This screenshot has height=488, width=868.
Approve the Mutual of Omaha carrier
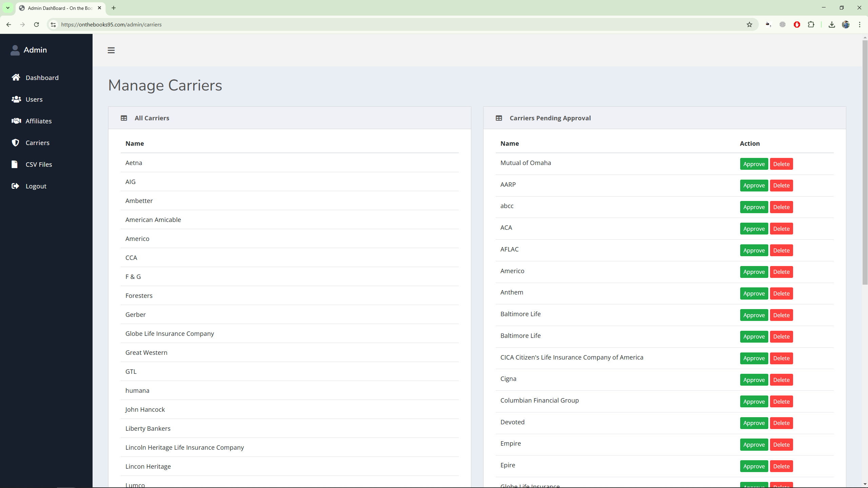[754, 164]
